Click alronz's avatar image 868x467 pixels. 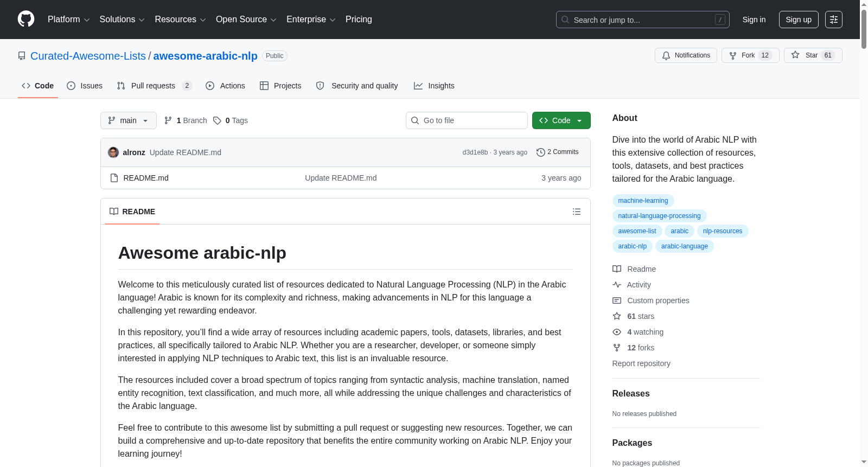tap(113, 152)
